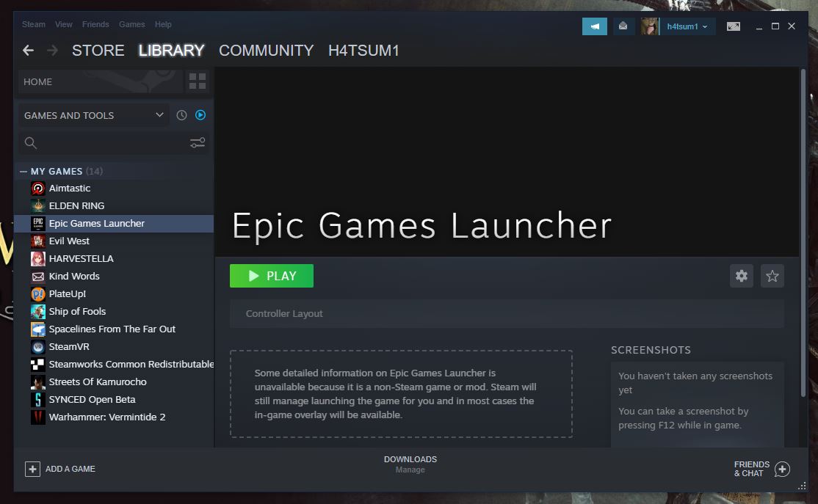Sort by recent activity clock icon

click(x=181, y=115)
